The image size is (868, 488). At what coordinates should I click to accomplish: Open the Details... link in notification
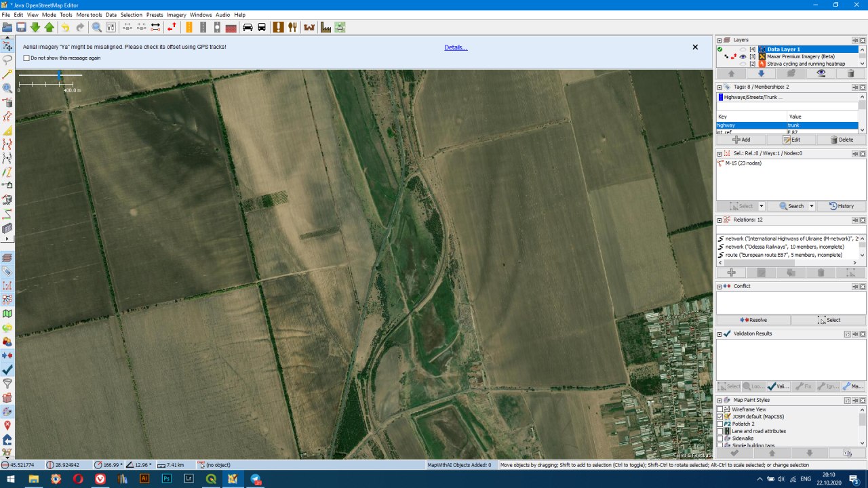[456, 47]
